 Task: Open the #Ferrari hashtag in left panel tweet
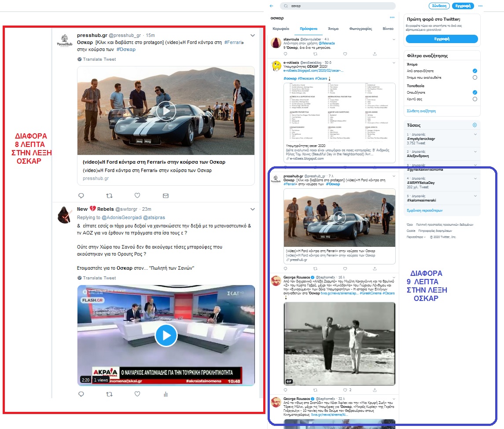pyautogui.click(x=233, y=42)
